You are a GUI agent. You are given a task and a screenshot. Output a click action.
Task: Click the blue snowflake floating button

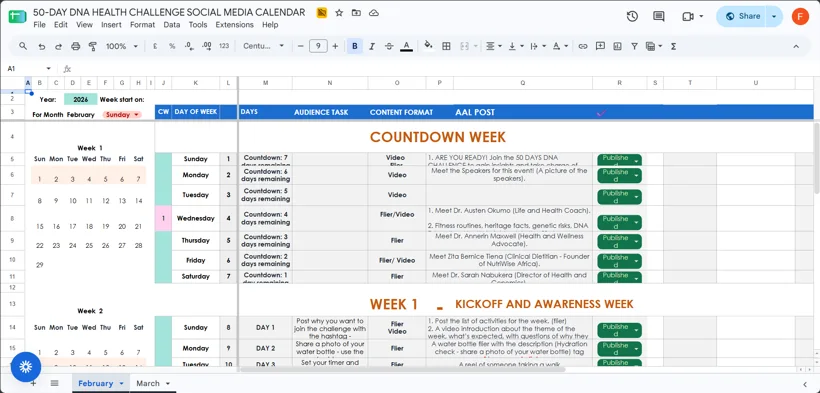26,366
